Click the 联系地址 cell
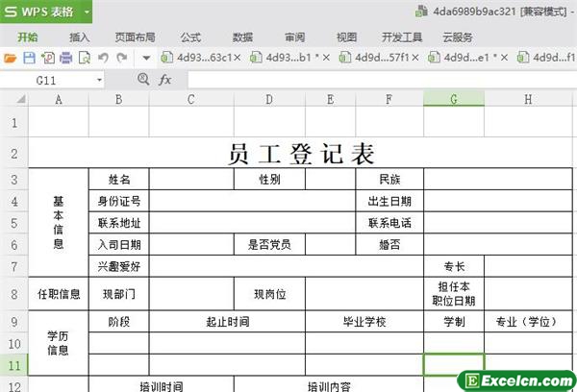 (x=119, y=223)
